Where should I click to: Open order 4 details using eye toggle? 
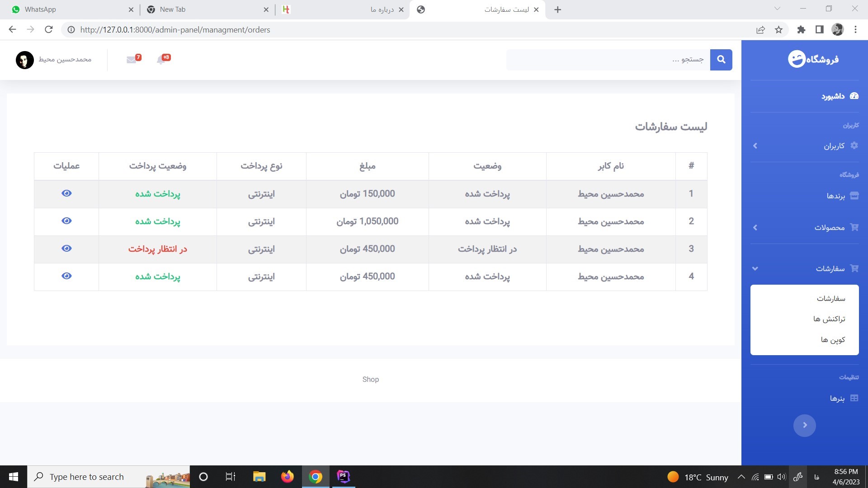[66, 276]
